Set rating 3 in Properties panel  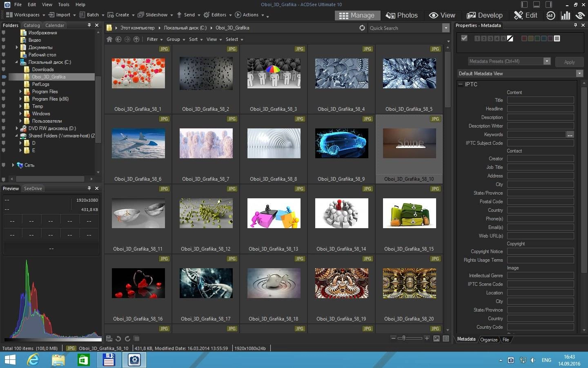(490, 38)
